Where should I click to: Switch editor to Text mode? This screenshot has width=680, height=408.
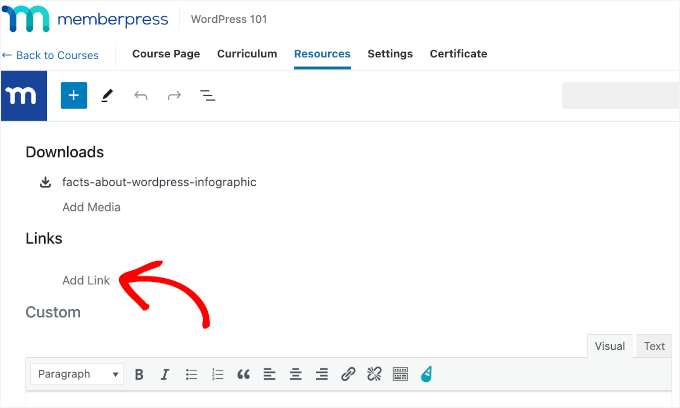pyautogui.click(x=654, y=346)
